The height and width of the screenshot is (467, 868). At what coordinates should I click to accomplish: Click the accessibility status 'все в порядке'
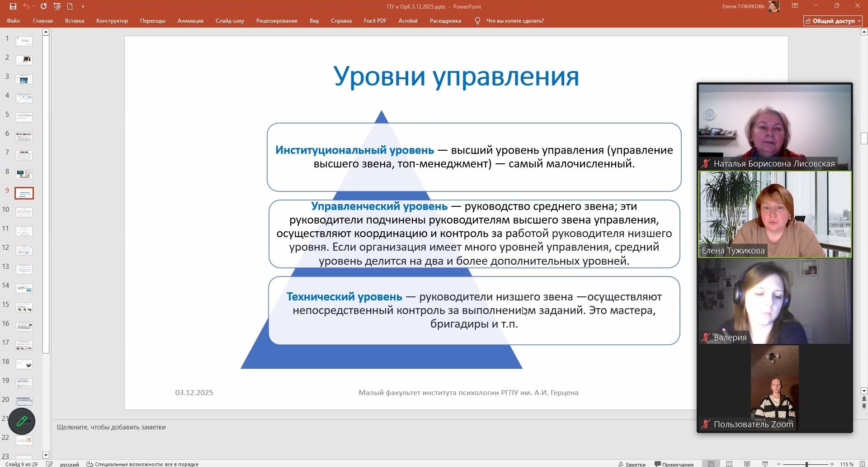[142, 464]
